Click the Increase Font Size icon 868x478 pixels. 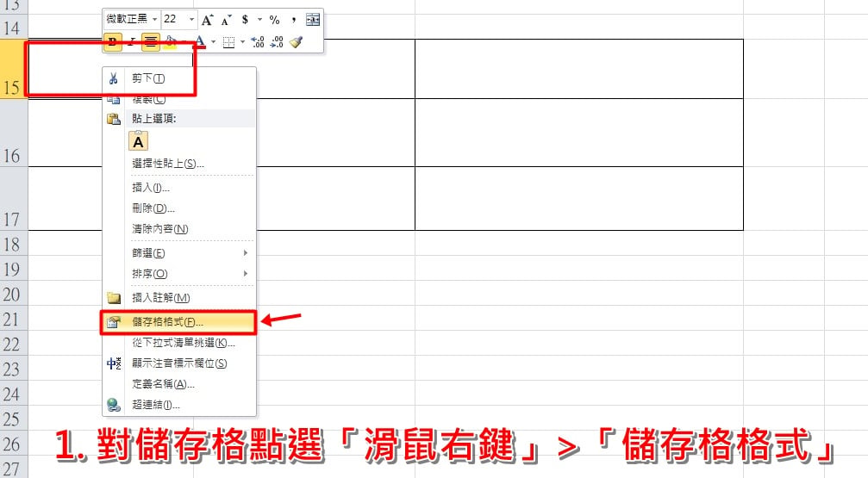[207, 20]
